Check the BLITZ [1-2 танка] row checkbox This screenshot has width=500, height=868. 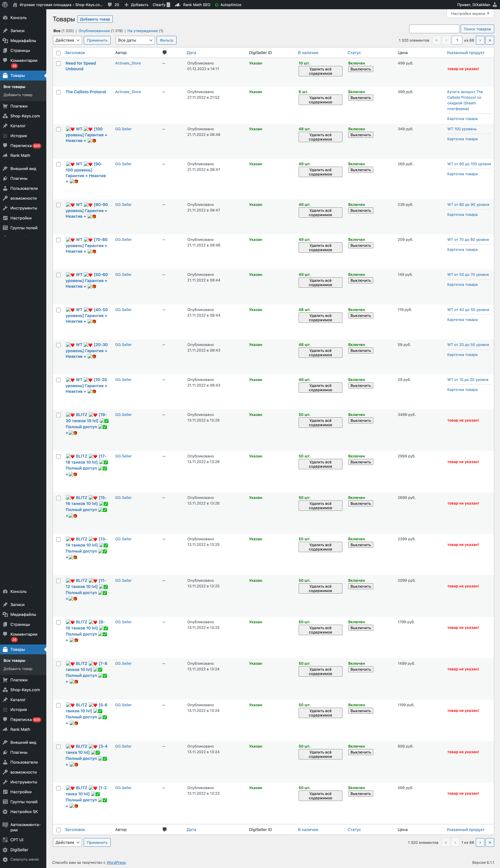point(58,788)
